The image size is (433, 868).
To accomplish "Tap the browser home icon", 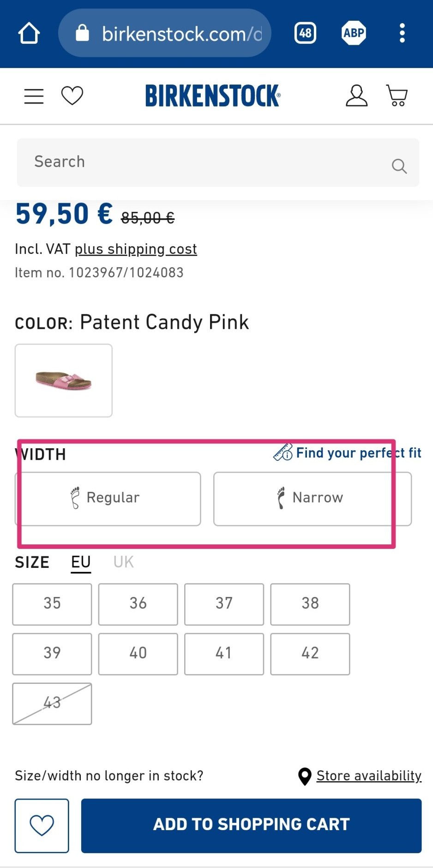I will click(x=29, y=33).
